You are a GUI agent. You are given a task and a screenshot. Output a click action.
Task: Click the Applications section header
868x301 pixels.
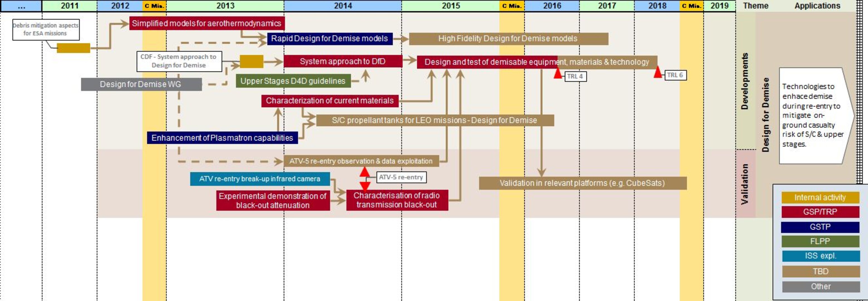click(822, 7)
